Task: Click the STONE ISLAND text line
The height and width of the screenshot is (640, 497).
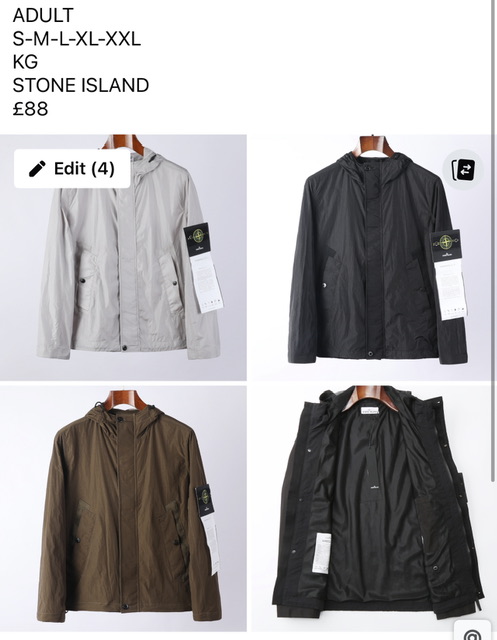Action: coord(81,86)
